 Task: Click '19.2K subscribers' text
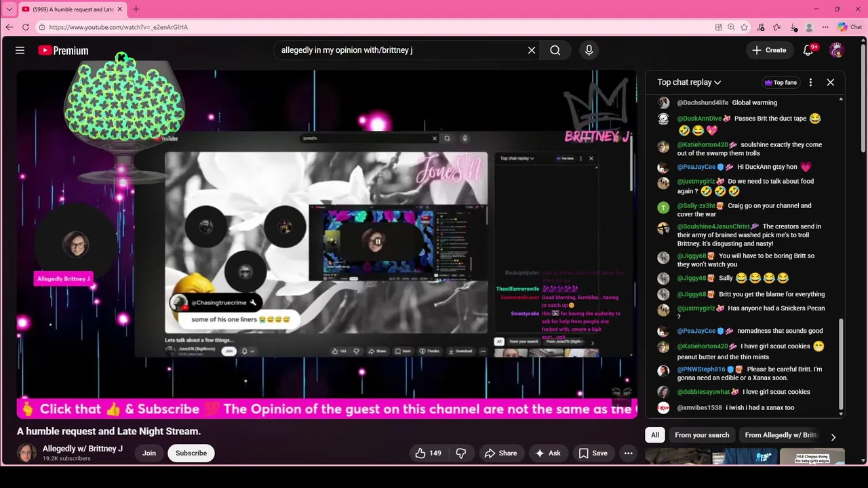[x=66, y=459]
